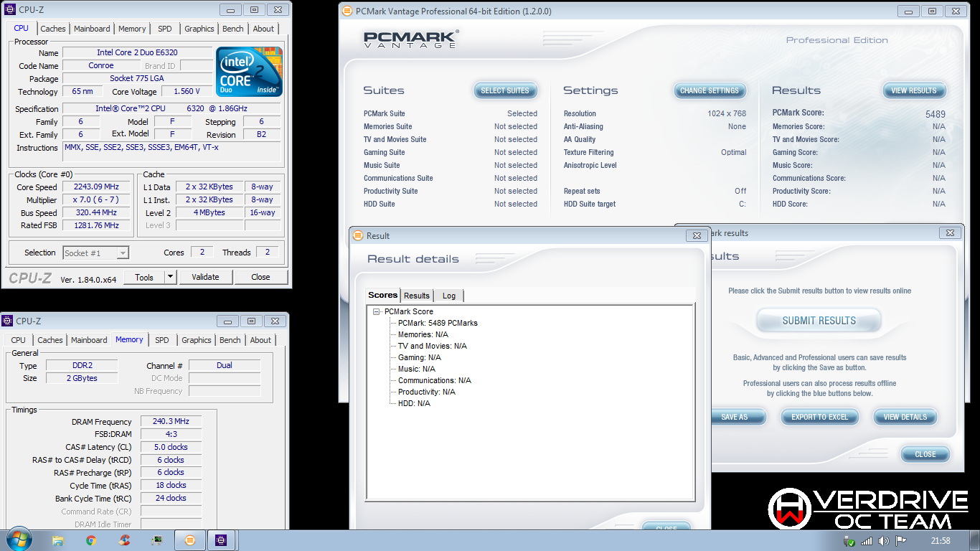Collapse the PCMark Score tree node

click(x=376, y=311)
